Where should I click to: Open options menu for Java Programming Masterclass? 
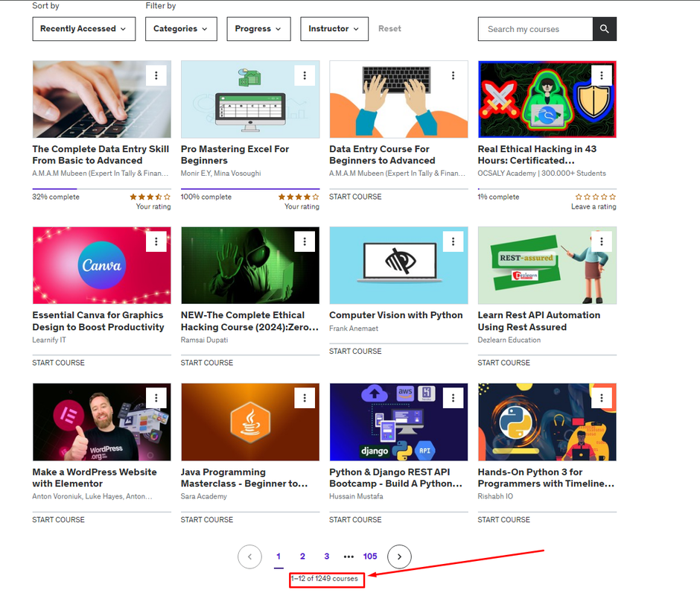[305, 398]
